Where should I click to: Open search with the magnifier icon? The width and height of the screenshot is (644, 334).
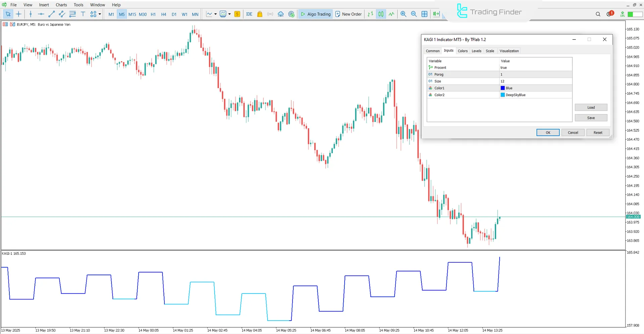click(x=598, y=14)
